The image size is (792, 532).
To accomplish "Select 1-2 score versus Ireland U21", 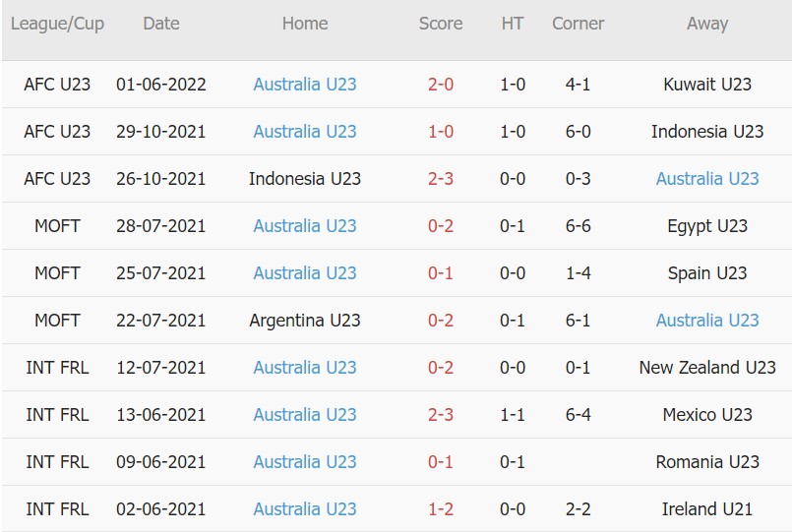I will [441, 509].
